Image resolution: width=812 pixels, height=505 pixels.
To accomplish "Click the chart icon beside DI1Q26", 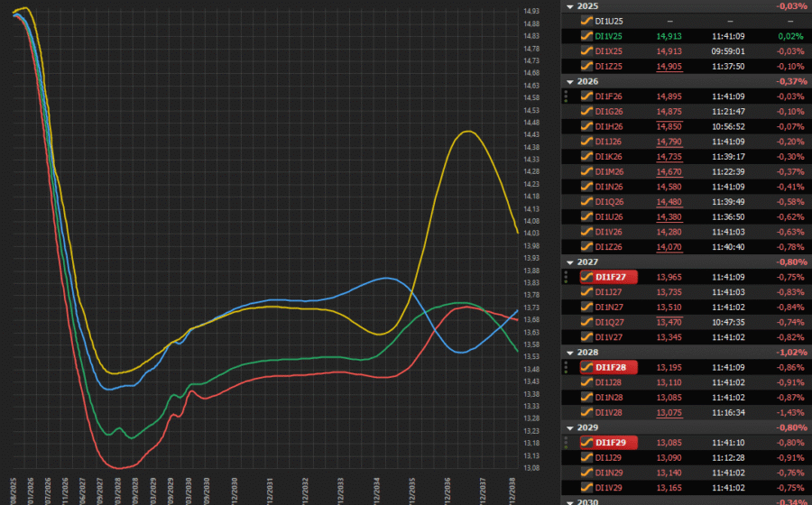I will [586, 202].
